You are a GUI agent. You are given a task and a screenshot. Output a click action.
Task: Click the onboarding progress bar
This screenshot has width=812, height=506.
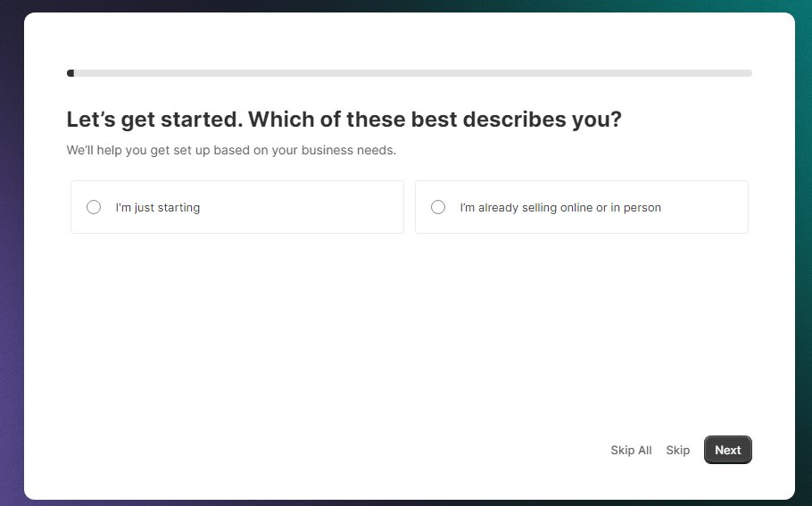click(410, 73)
